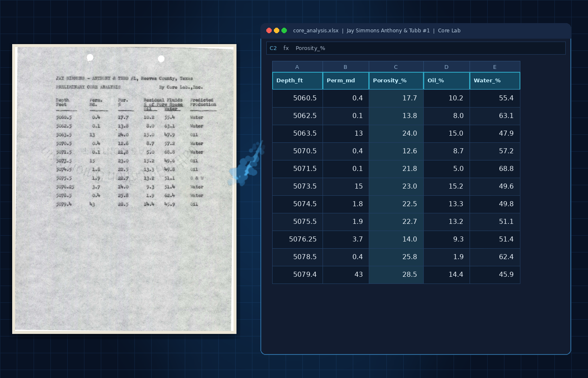This screenshot has width=588, height=378.
Task: Select depth cell 5073.5
Action: tap(297, 186)
